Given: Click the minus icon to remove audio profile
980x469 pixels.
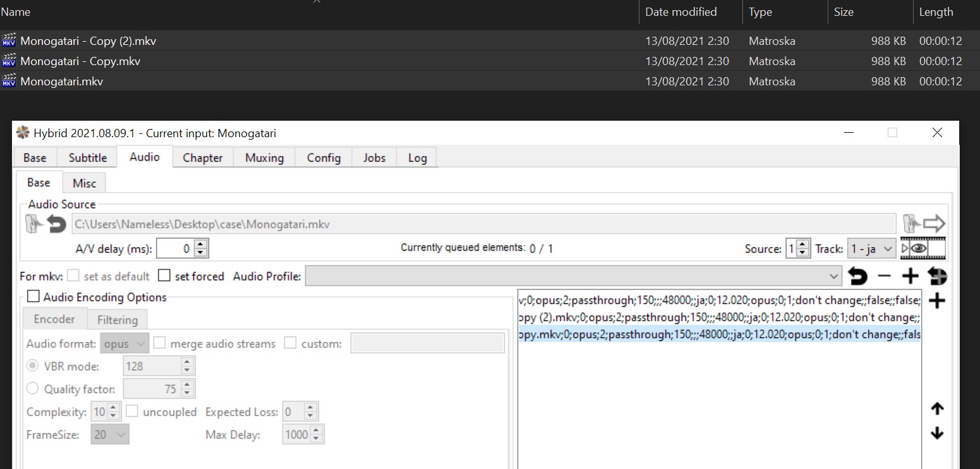Looking at the screenshot, I should click(x=885, y=276).
